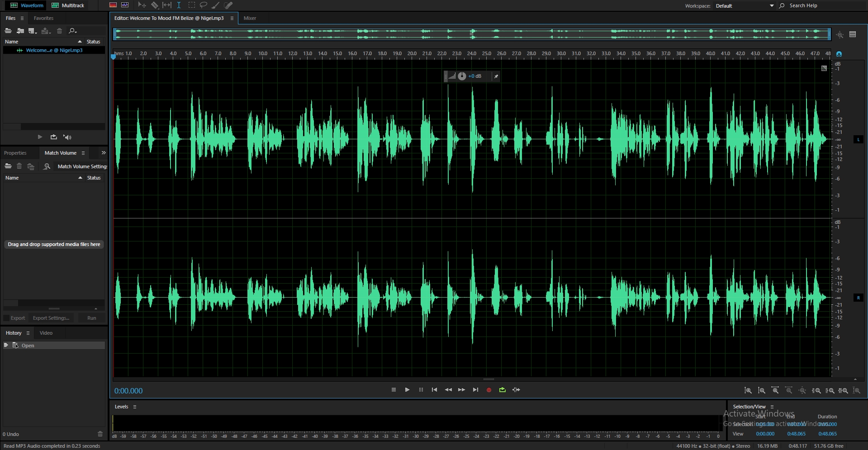Click the Export Settings button
Screen dimensions: 868x450
point(51,318)
